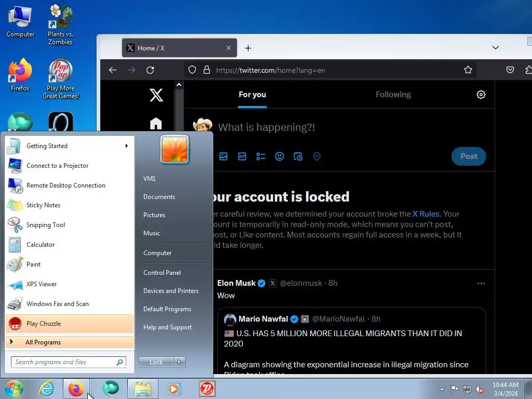Open Documents in Start menu
The width and height of the screenshot is (532, 399).
159,197
